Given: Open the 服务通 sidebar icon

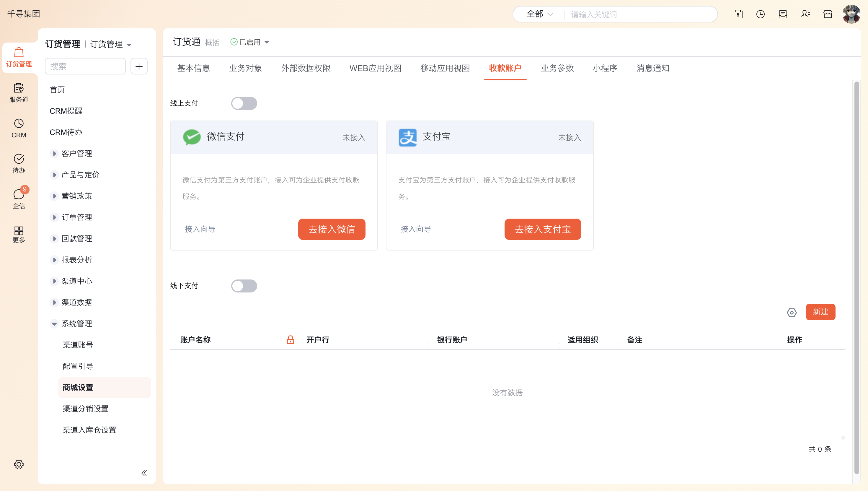Looking at the screenshot, I should click(x=19, y=93).
